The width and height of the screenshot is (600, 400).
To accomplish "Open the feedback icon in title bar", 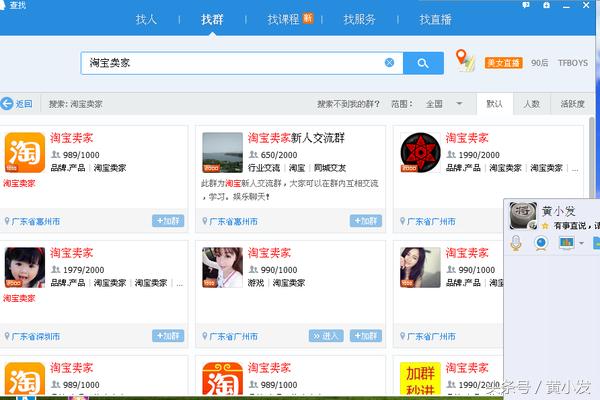I will tap(526, 5).
